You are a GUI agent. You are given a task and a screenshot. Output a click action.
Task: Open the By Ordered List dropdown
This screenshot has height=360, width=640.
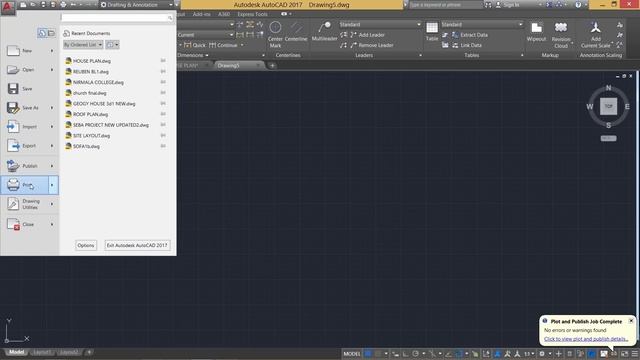tap(83, 44)
